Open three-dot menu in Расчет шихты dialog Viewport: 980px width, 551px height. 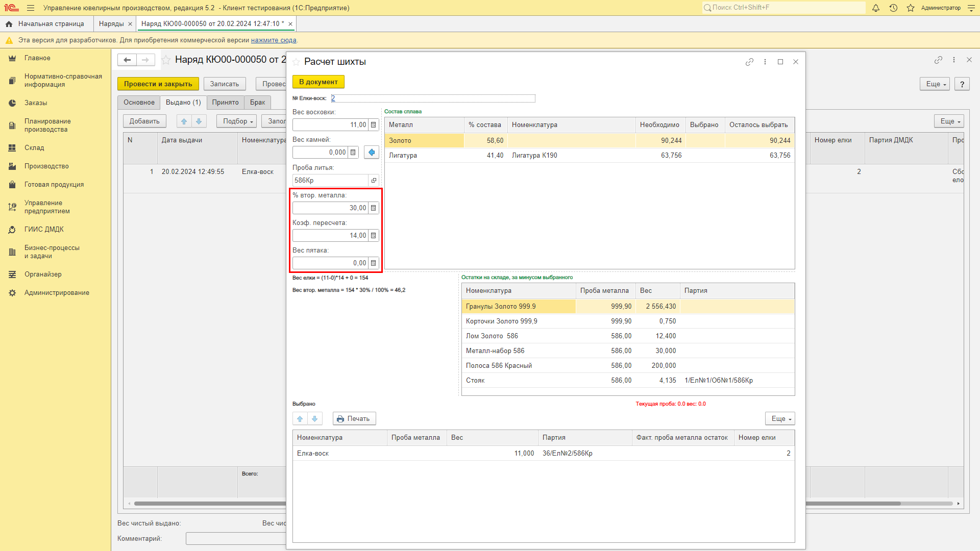(x=765, y=62)
